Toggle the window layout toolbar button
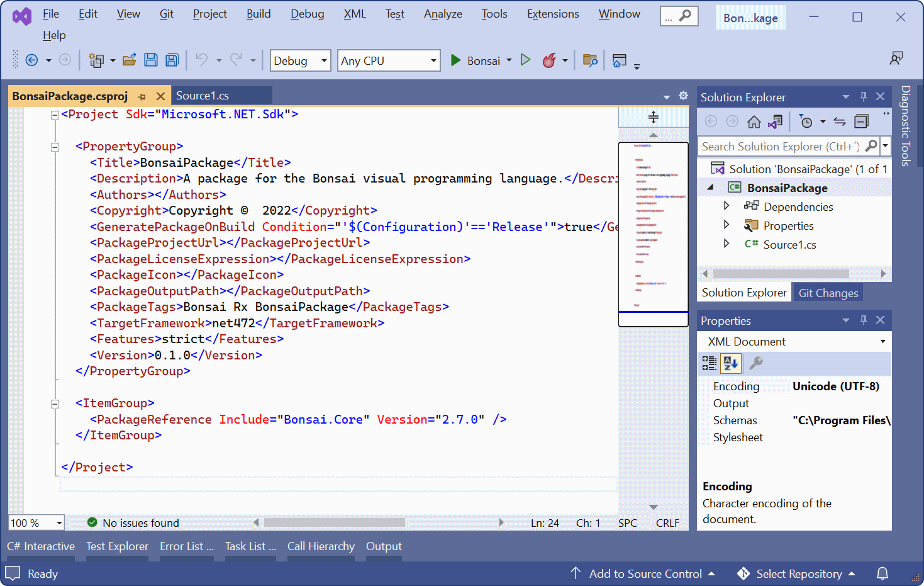The width and height of the screenshot is (924, 586). tap(620, 60)
